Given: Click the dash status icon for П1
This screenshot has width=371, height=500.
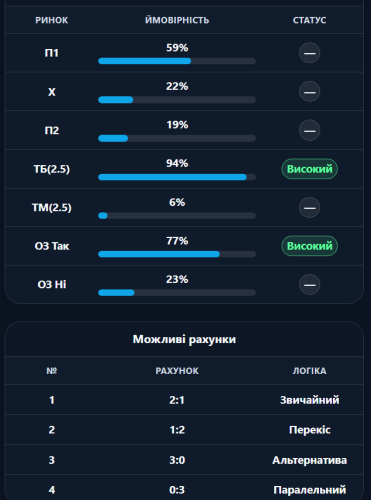Looking at the screenshot, I should click(309, 53).
